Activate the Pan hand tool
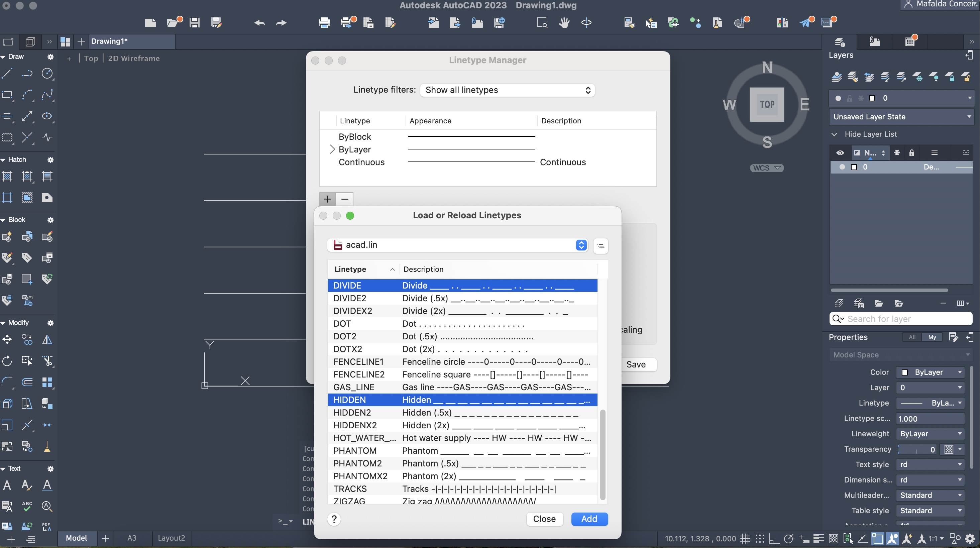The width and height of the screenshot is (980, 548). pyautogui.click(x=564, y=23)
